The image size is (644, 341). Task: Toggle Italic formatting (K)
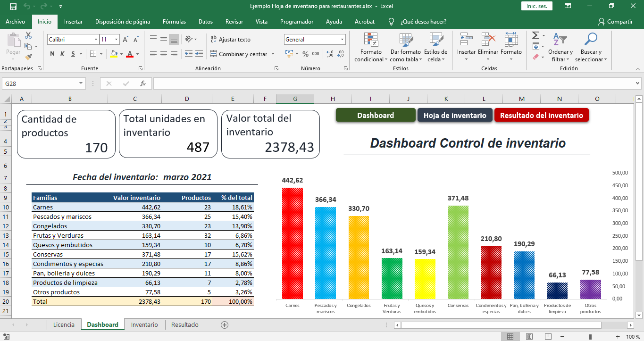pos(63,54)
